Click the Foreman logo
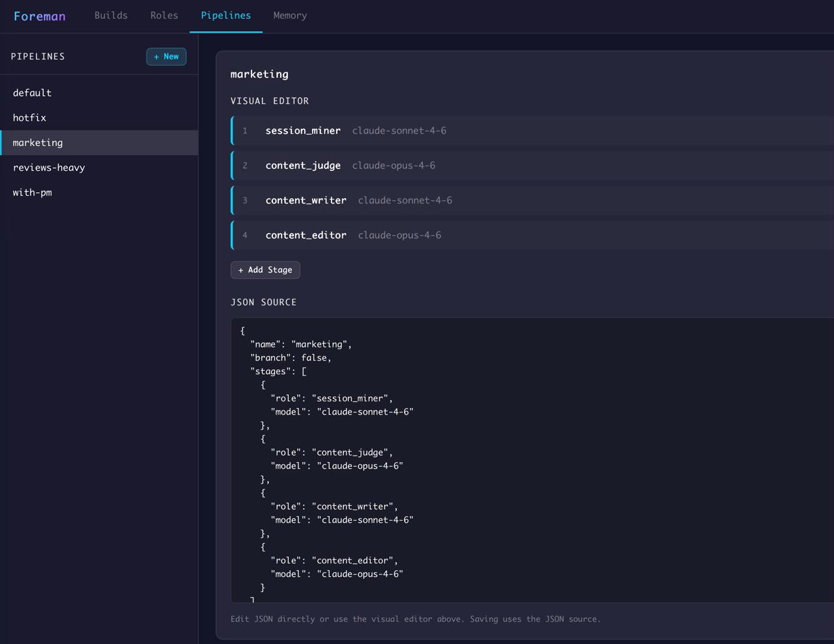Screen dimensions: 834x644 [39, 16]
